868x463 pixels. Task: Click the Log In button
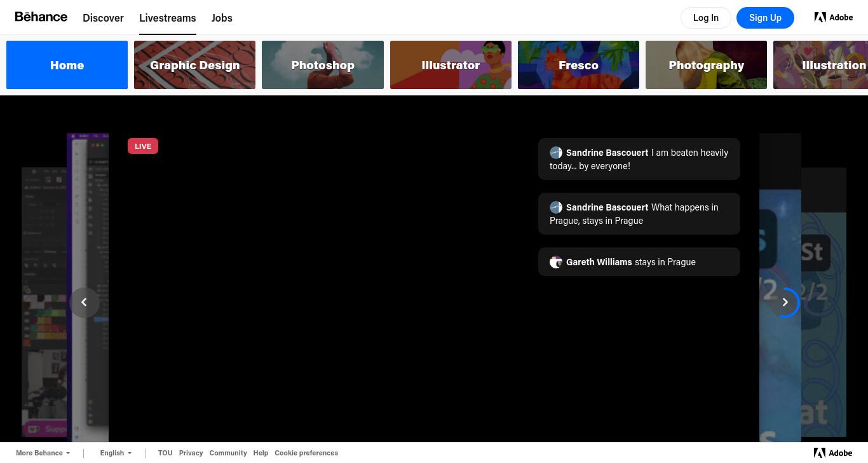click(706, 18)
